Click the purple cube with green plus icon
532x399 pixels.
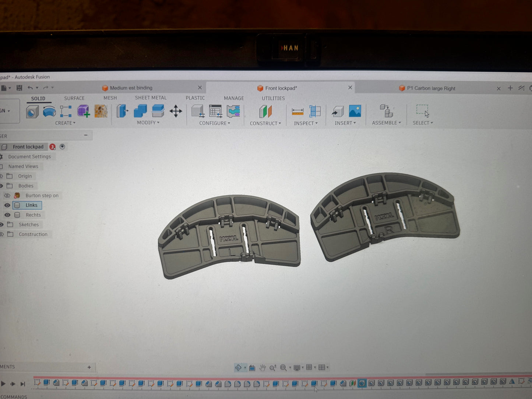(x=84, y=111)
